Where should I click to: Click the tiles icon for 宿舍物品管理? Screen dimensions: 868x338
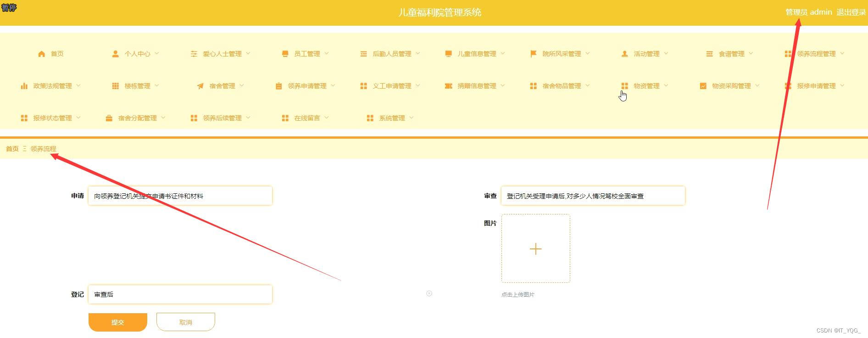click(x=534, y=86)
